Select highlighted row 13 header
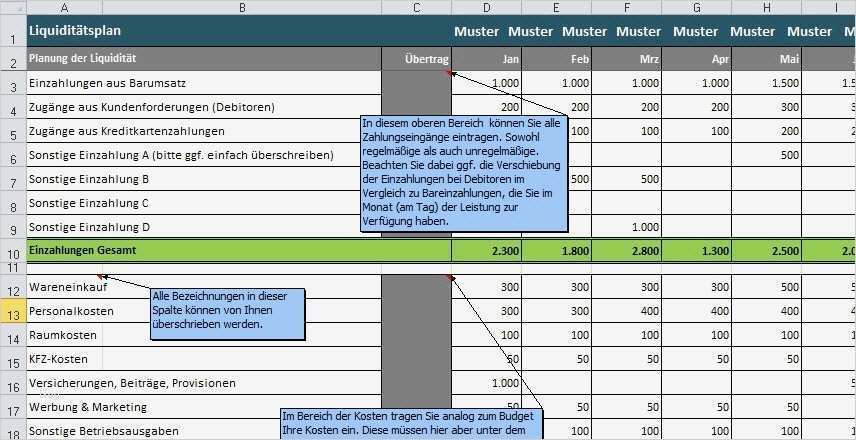The image size is (856, 440). 13,311
